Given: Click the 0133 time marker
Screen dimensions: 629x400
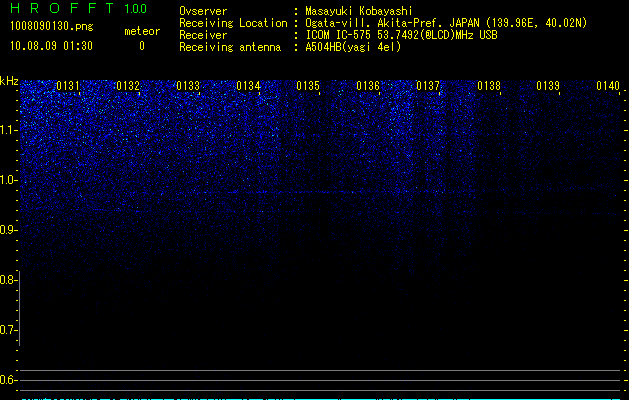Looking at the screenshot, I should click(188, 86).
